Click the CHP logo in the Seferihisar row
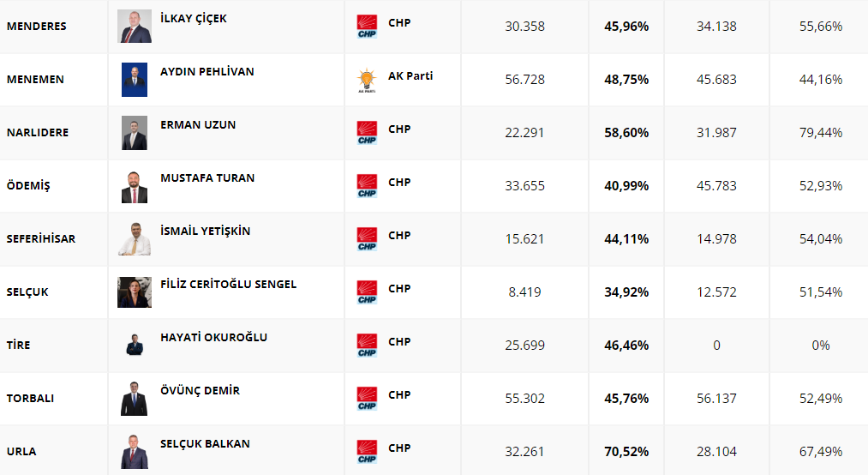This screenshot has width=868, height=475. [x=367, y=239]
